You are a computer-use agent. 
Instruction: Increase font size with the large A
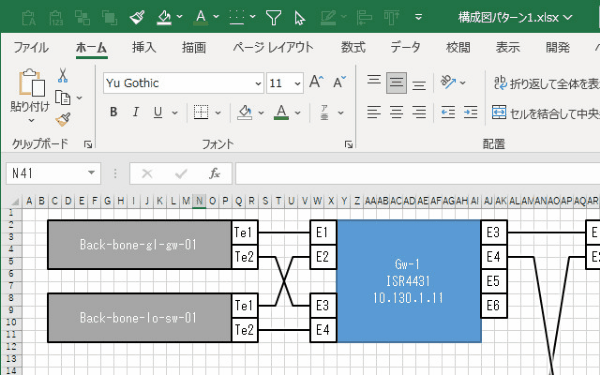[x=316, y=82]
